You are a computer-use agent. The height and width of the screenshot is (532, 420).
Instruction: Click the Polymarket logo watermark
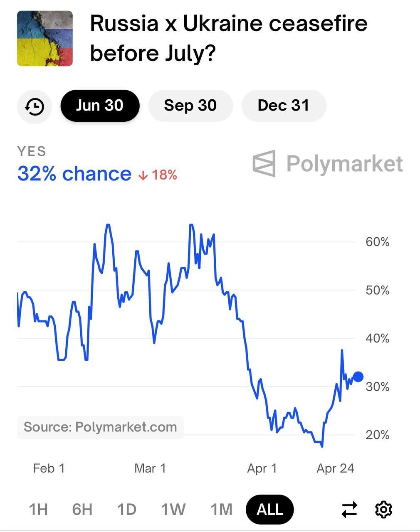(328, 163)
